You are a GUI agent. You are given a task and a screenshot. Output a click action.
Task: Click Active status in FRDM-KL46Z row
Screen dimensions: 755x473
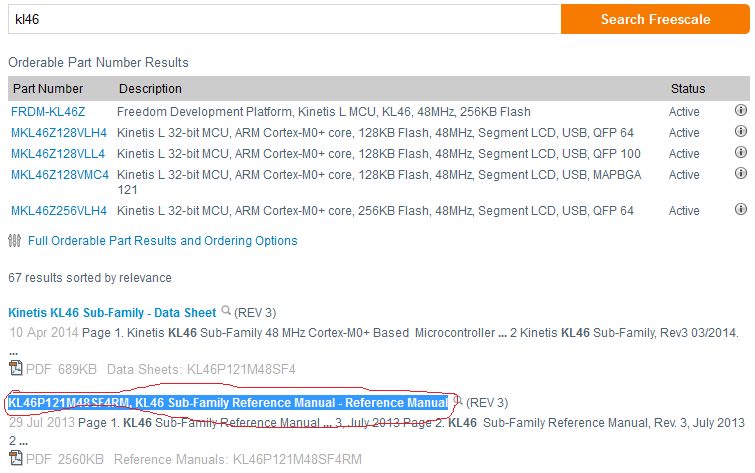[684, 112]
